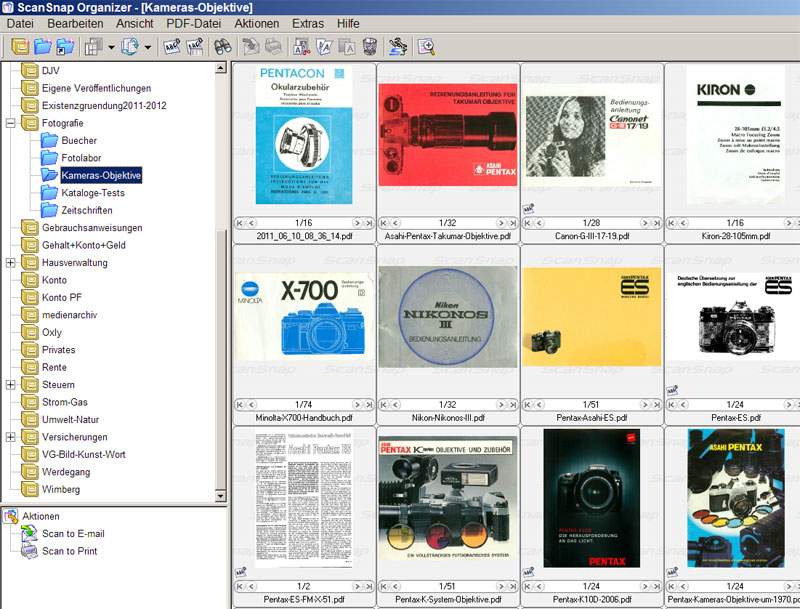The height and width of the screenshot is (609, 800).
Task: Click the grayed printer toolbar icon
Action: (x=273, y=46)
